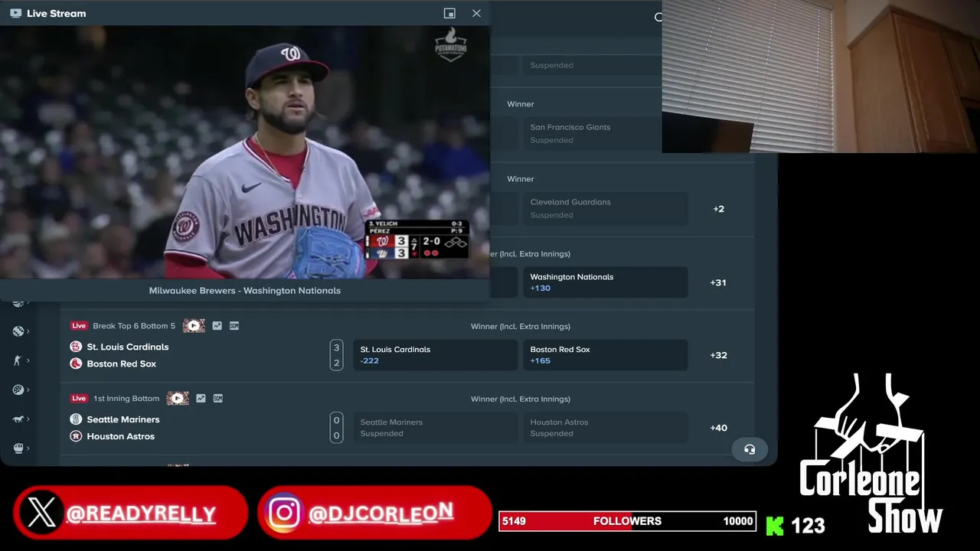The image size is (980, 551).
Task: Click '1st Inning Bottom' status text
Action: coord(126,399)
